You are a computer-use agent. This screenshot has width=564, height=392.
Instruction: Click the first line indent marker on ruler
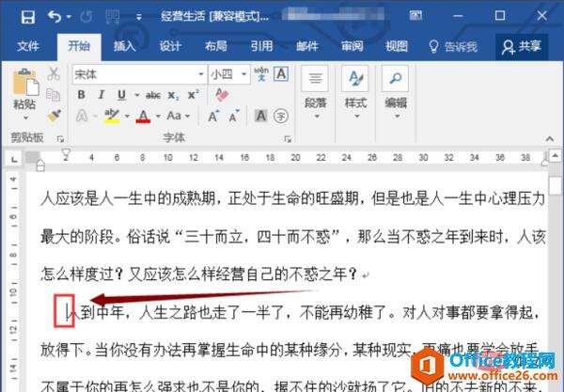66,153
